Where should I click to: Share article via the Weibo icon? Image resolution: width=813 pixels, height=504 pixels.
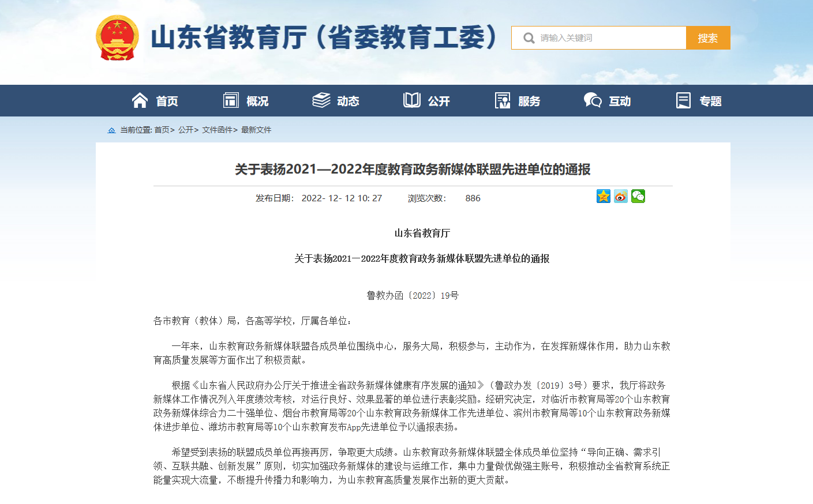point(621,197)
